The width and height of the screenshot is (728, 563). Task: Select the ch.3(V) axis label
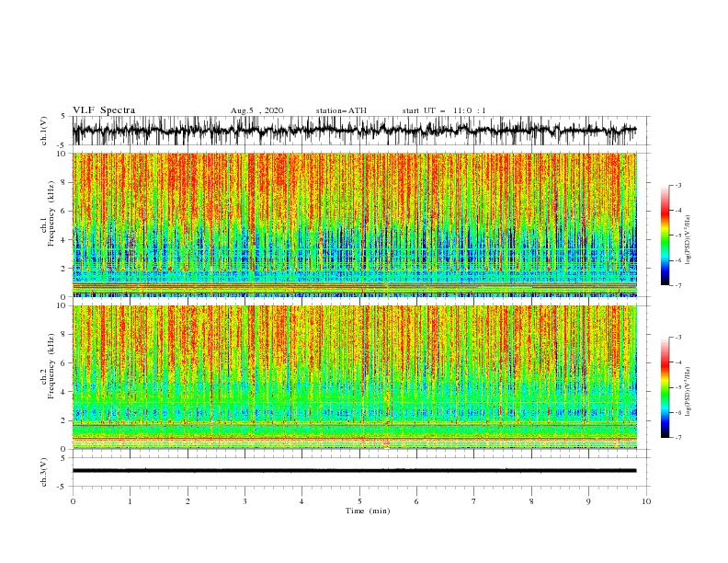44,472
